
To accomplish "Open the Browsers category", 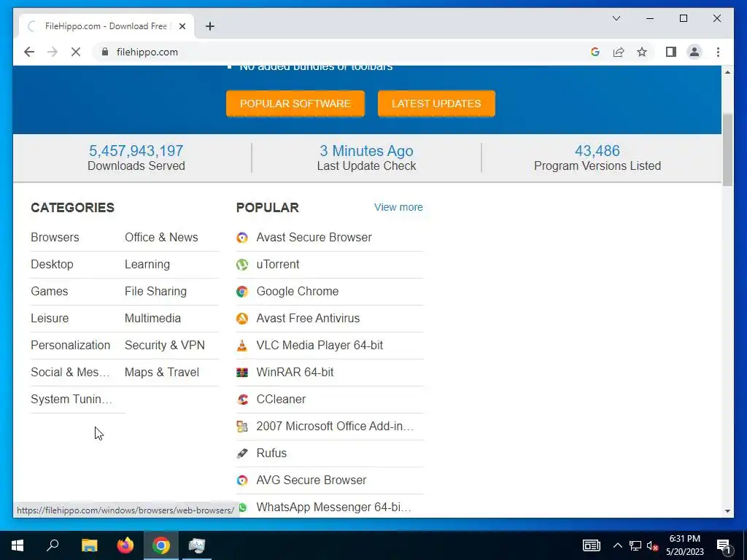I will click(55, 237).
